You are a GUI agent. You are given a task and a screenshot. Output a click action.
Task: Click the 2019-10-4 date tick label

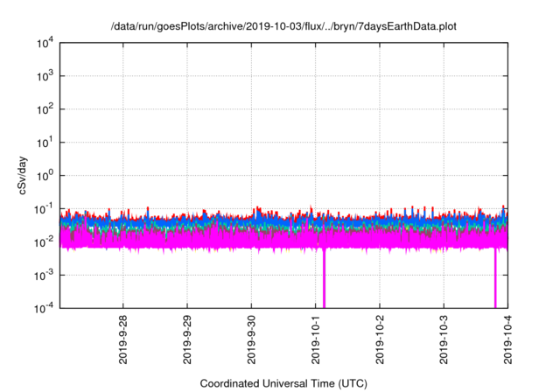click(507, 339)
